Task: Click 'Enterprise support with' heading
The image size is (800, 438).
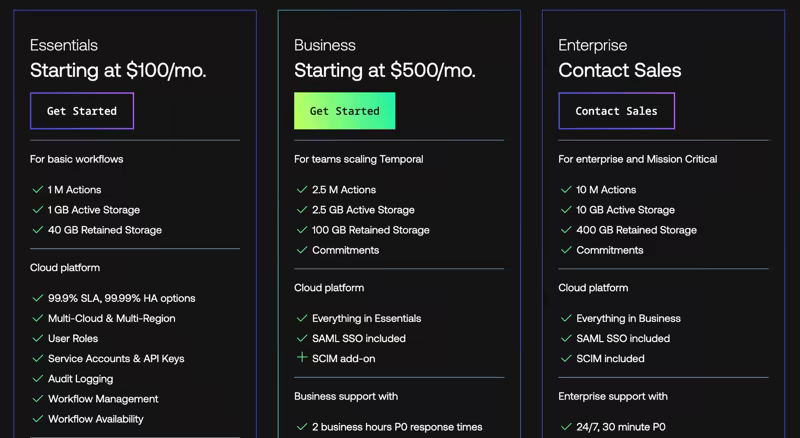Action: click(613, 397)
